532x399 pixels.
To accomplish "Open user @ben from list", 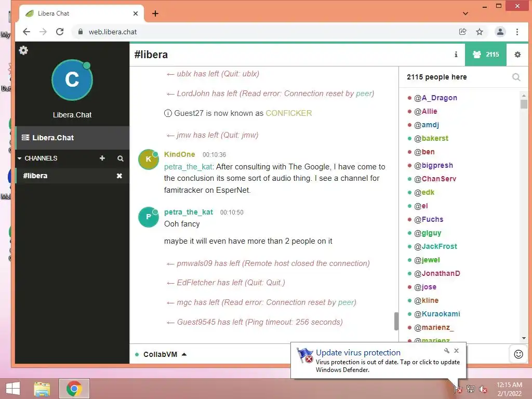I will click(x=424, y=152).
